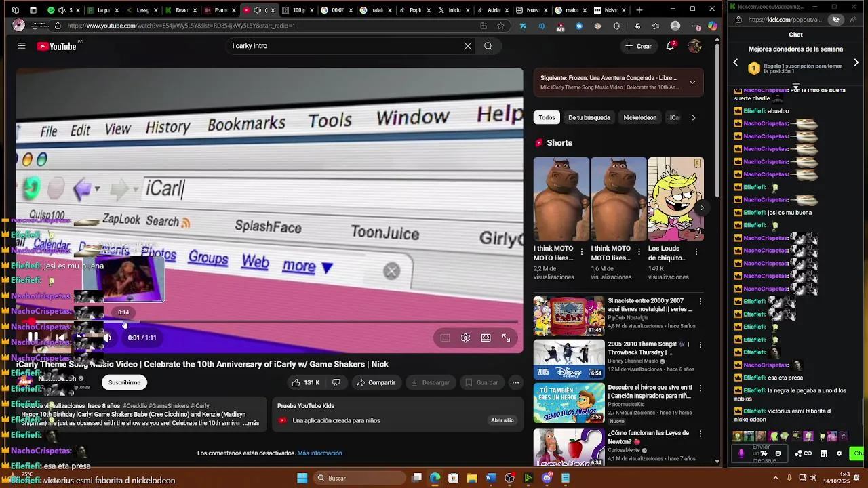The height and width of the screenshot is (488, 868).
Task: Open more actions menu beside Guardar
Action: 515,382
